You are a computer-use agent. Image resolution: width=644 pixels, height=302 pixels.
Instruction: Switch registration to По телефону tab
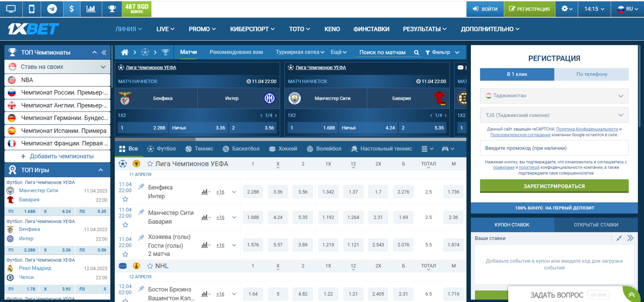click(x=592, y=74)
